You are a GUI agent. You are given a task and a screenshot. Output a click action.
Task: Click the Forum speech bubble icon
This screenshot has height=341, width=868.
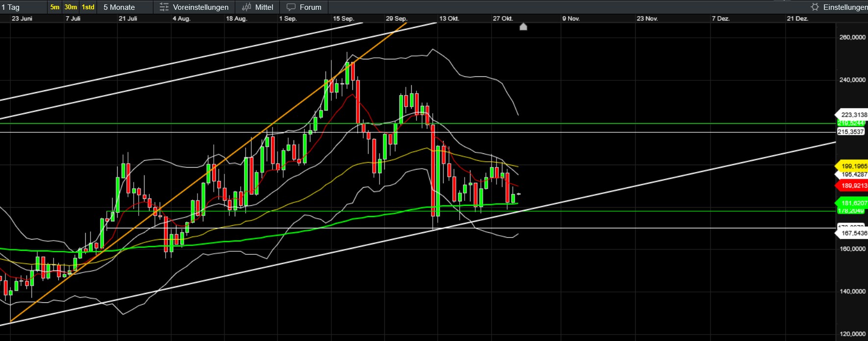click(x=291, y=7)
